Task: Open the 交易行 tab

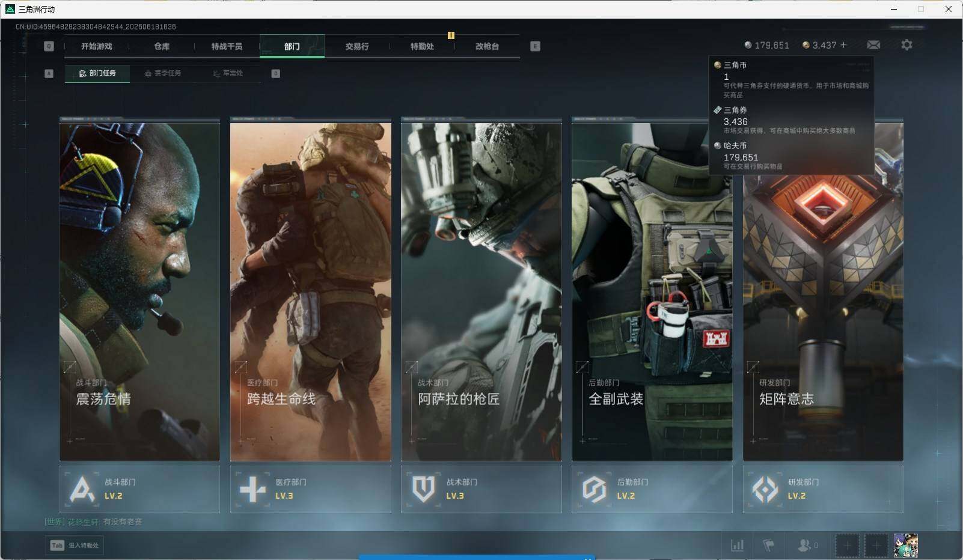Action: point(357,46)
